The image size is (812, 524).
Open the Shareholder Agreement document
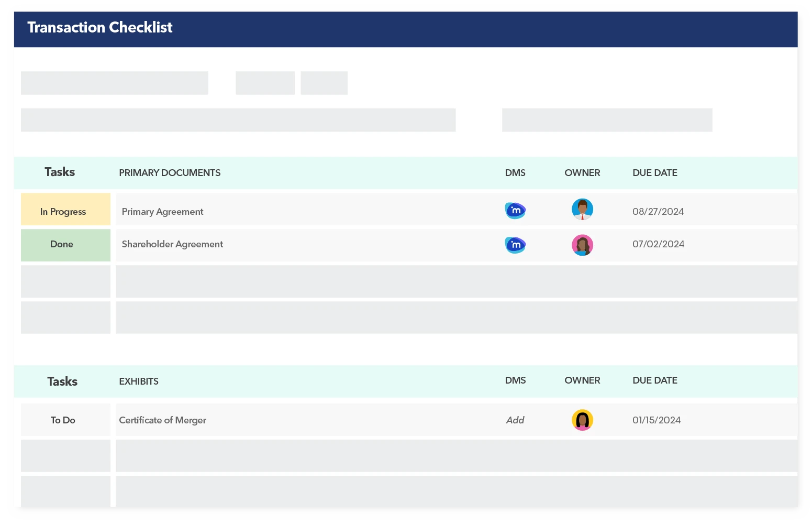pyautogui.click(x=172, y=244)
